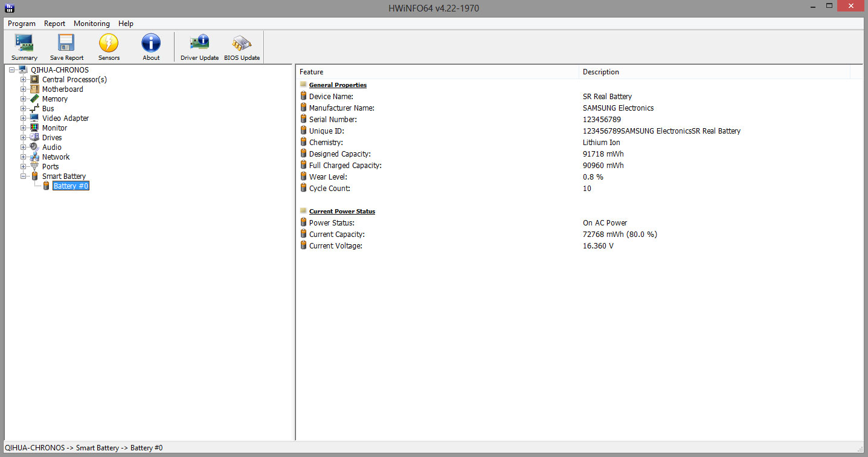Open the Monitoring menu
This screenshot has width=868, height=457.
pos(92,24)
